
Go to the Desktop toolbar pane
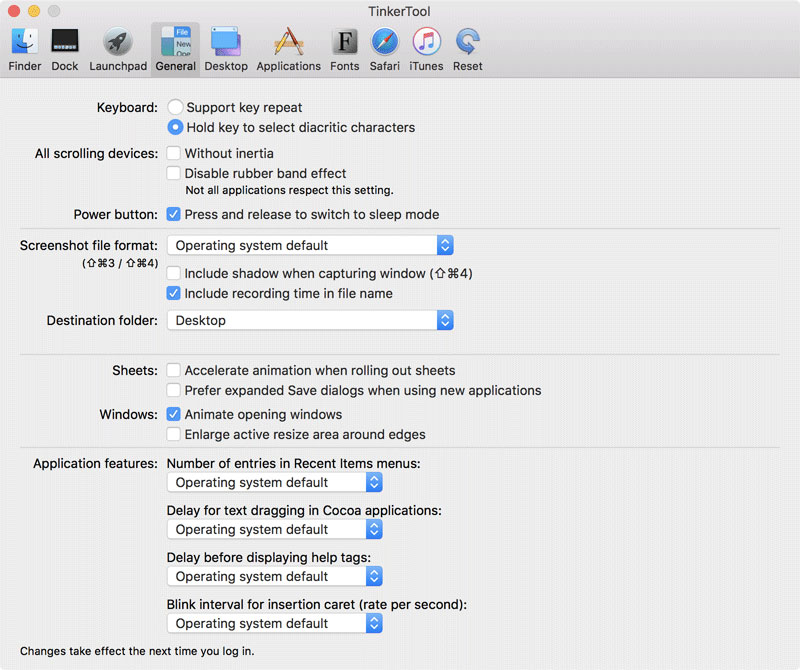(x=226, y=49)
